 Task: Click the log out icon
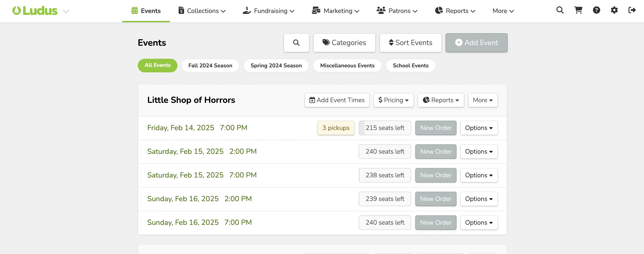click(x=632, y=10)
